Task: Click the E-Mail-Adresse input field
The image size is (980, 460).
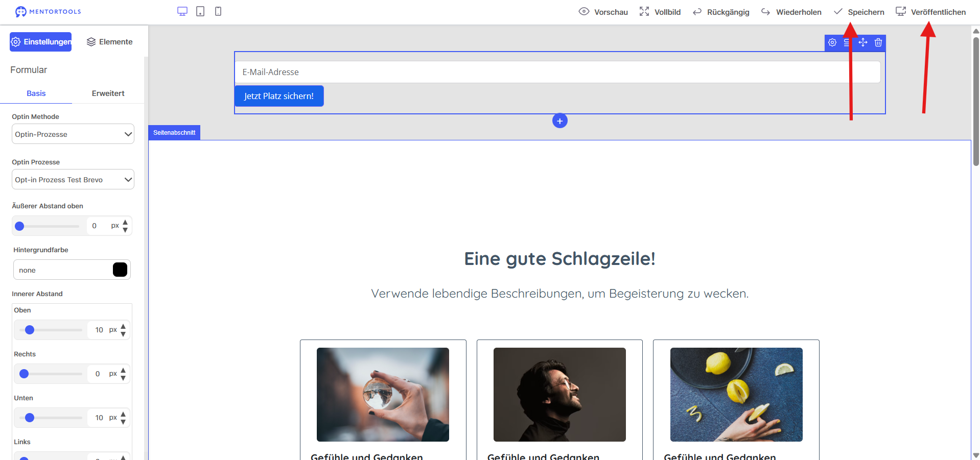Action: click(558, 72)
